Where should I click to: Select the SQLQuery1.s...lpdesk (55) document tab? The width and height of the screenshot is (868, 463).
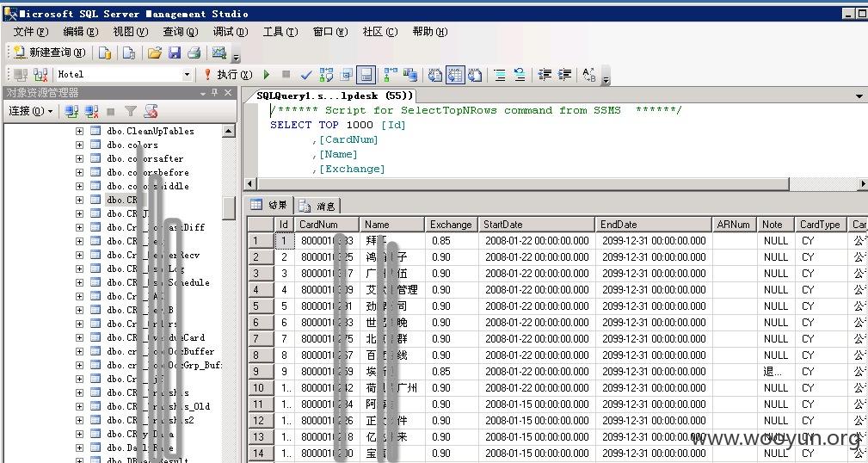point(335,96)
